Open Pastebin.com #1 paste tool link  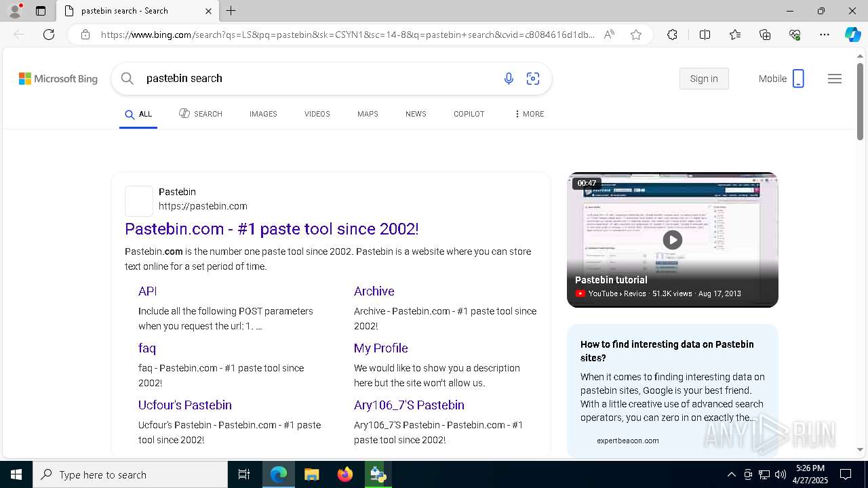(272, 229)
